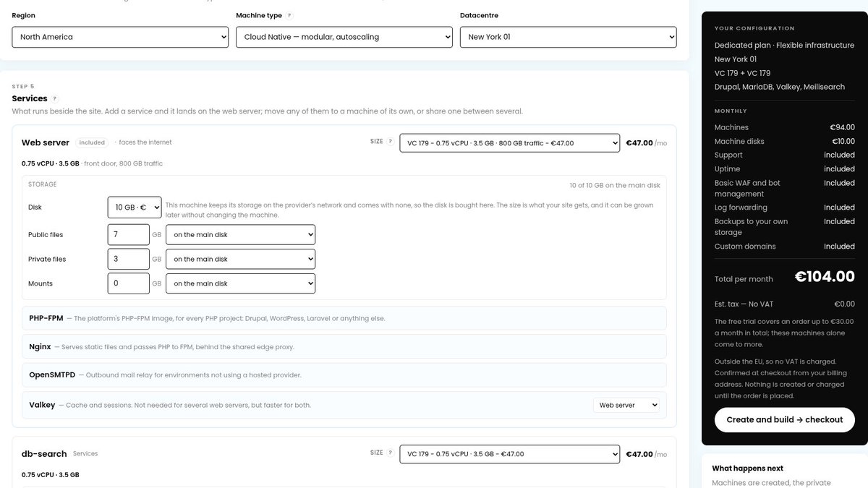Open the Private files disk location dropdown
The width and height of the screenshot is (868, 488).
pyautogui.click(x=241, y=259)
